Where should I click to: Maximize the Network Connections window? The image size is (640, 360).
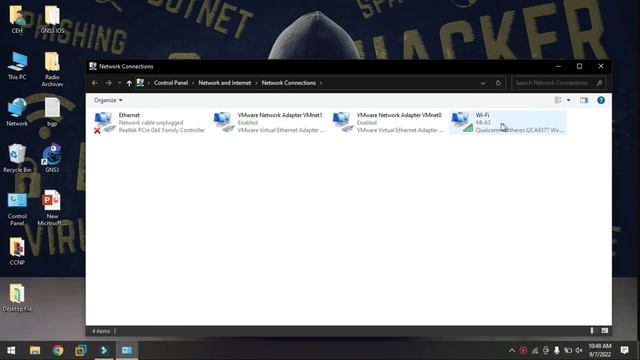(580, 66)
